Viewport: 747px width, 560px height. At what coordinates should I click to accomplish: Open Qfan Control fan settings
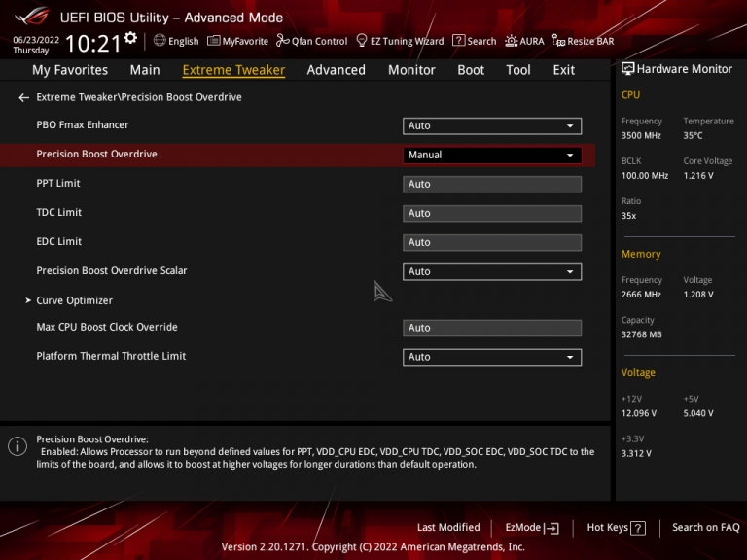click(312, 41)
